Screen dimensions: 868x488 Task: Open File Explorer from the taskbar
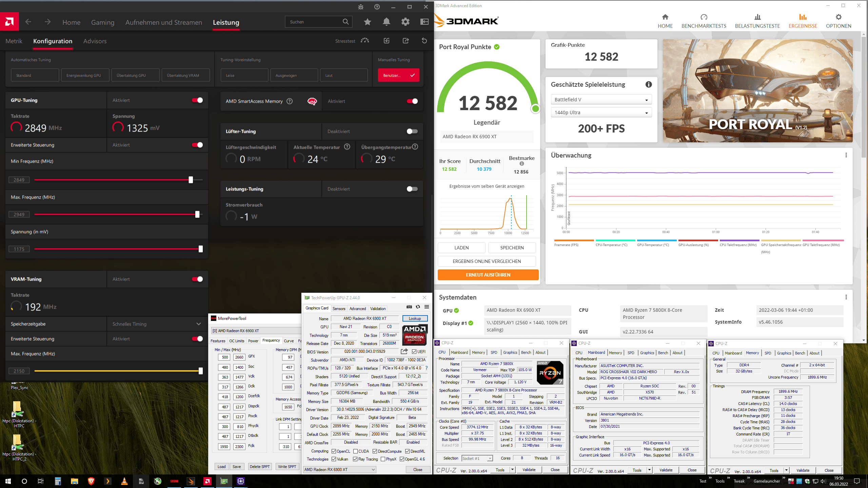point(74,481)
